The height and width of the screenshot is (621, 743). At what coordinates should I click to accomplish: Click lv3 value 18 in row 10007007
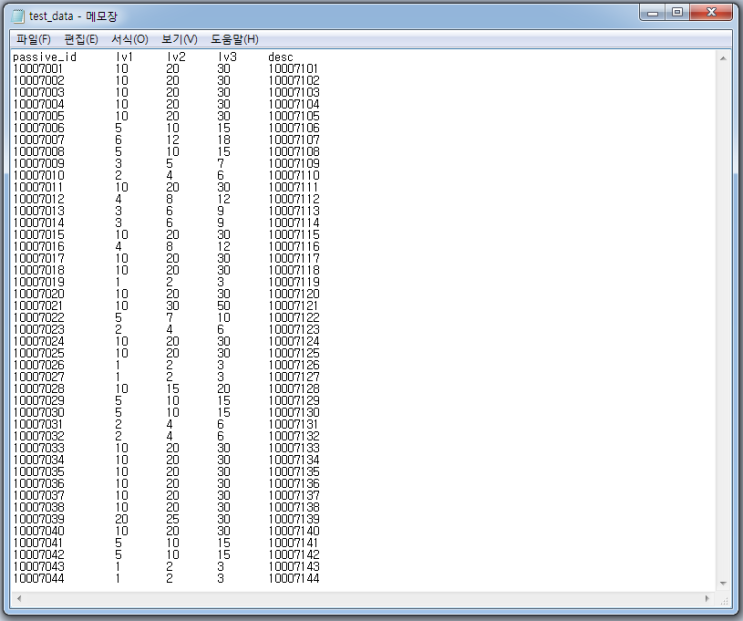point(224,140)
